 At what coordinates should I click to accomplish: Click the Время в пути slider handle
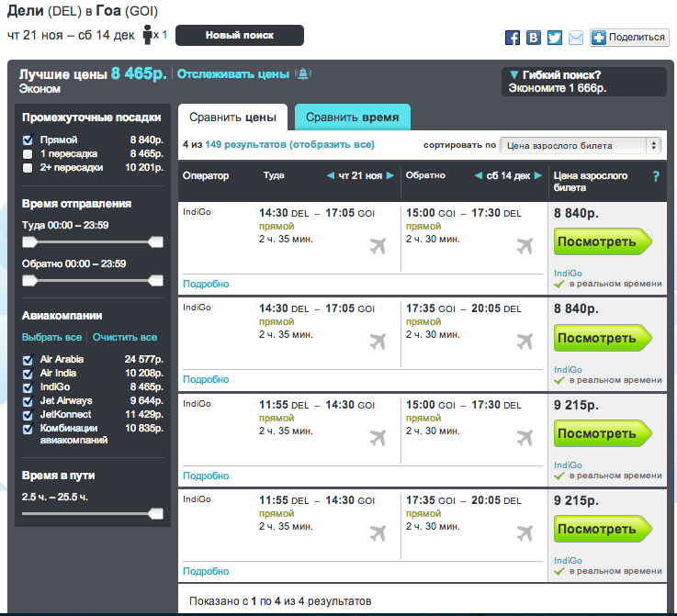point(155,513)
